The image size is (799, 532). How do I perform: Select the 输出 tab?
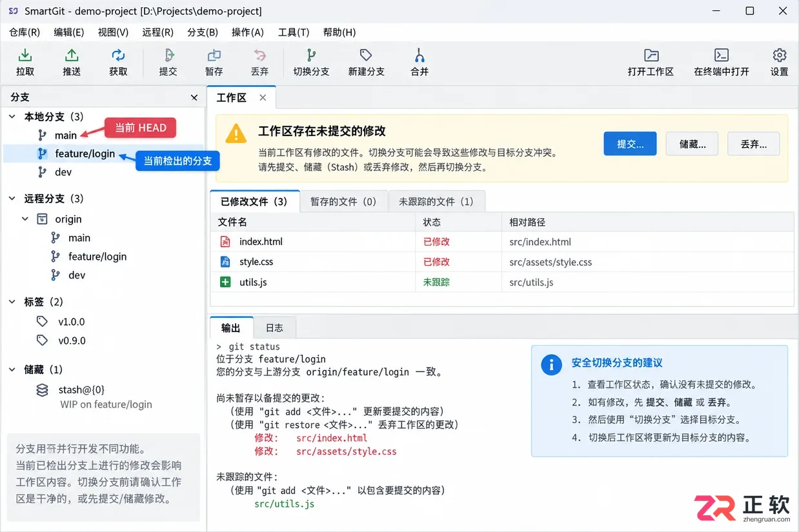231,328
